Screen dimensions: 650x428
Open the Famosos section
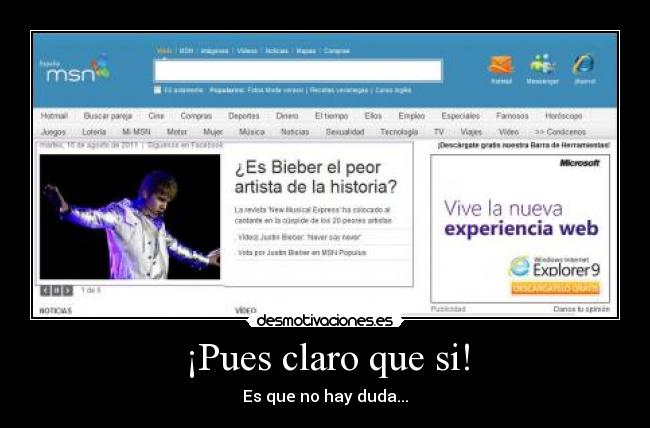pyautogui.click(x=512, y=116)
